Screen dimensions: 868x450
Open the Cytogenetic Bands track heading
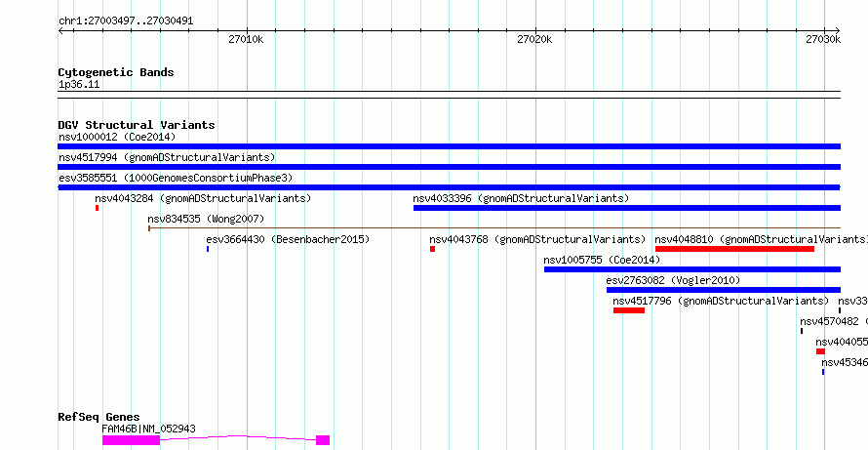pyautogui.click(x=116, y=72)
